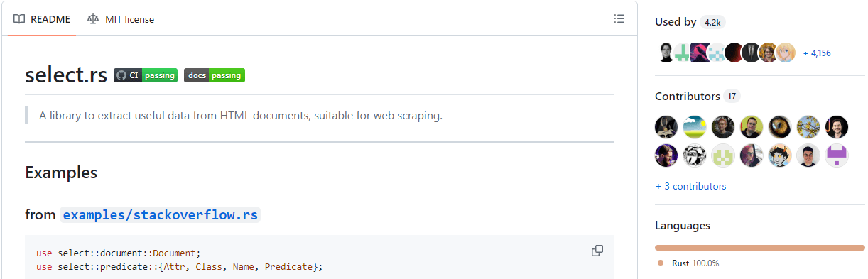Click the docs passing badge
Image resolution: width=868 pixels, height=279 pixels.
click(215, 75)
